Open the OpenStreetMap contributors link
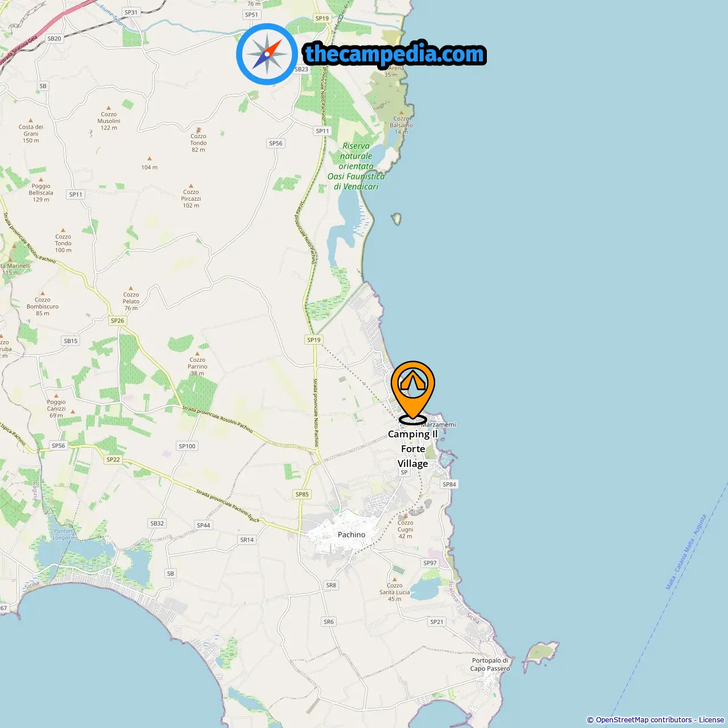728x728 pixels. coord(643,720)
